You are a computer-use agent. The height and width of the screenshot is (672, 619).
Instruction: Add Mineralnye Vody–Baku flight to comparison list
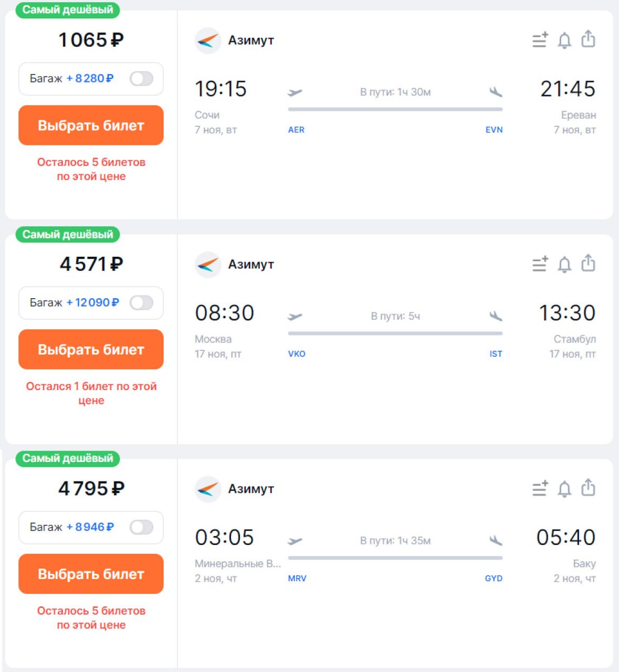point(540,489)
